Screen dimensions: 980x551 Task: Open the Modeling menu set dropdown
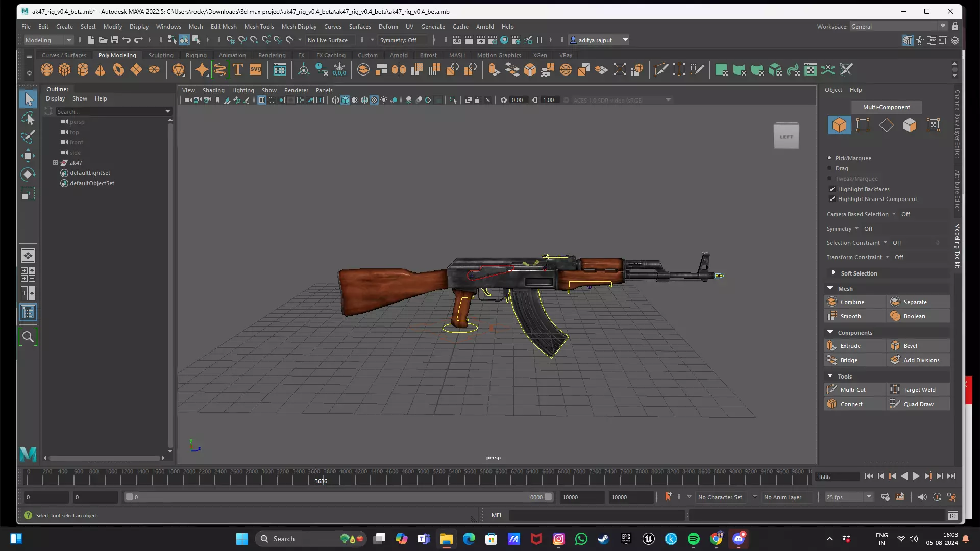pyautogui.click(x=69, y=40)
